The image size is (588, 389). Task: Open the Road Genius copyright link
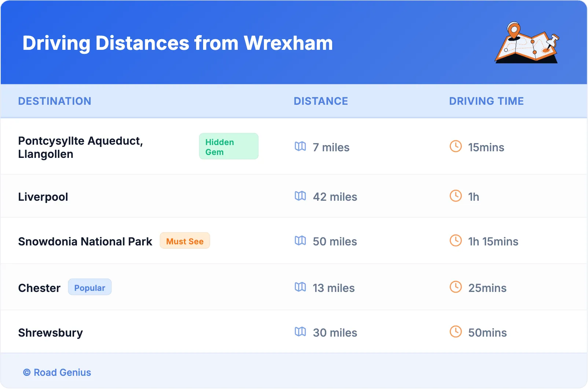tap(57, 373)
